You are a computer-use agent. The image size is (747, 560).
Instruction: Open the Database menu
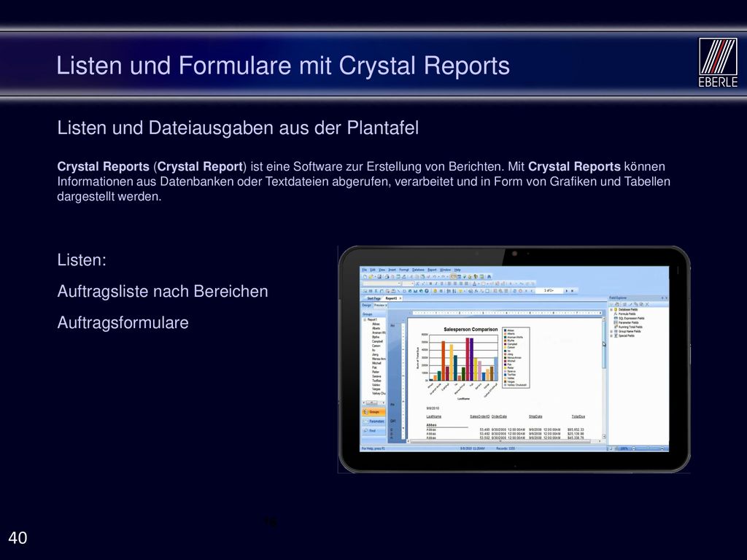point(418,270)
